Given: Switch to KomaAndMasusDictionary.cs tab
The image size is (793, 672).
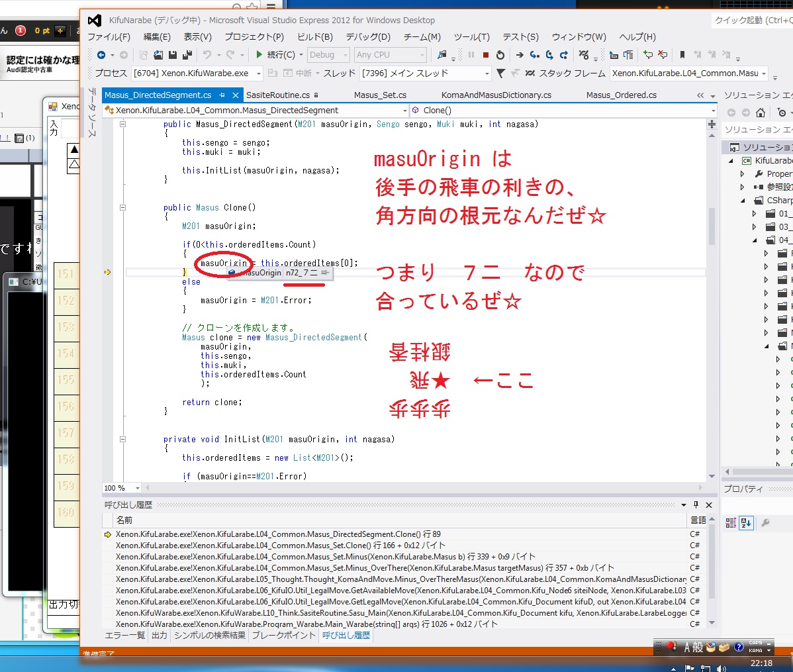Looking at the screenshot, I should click(496, 95).
